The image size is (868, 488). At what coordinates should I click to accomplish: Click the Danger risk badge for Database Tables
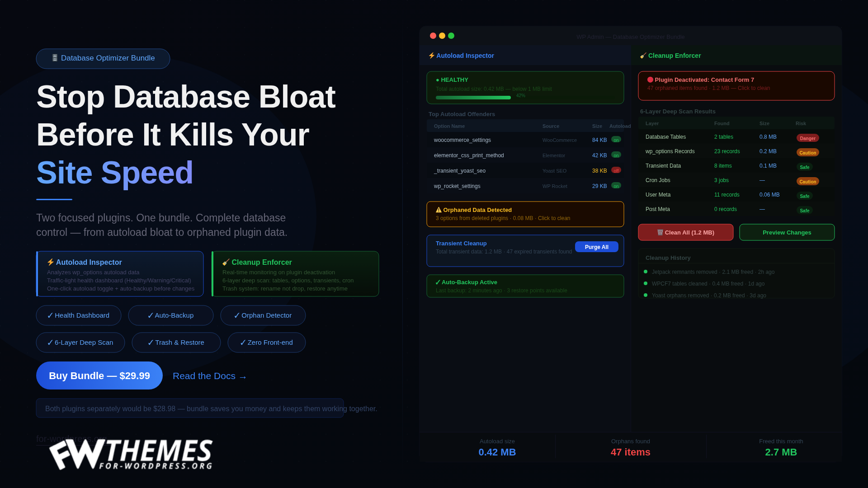[807, 138]
